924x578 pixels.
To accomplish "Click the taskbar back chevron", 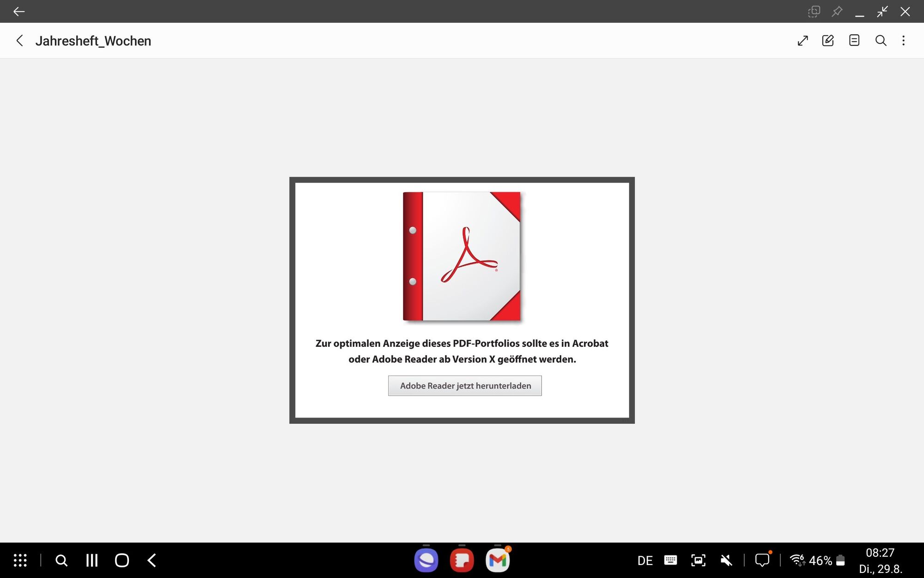I will coord(152,560).
